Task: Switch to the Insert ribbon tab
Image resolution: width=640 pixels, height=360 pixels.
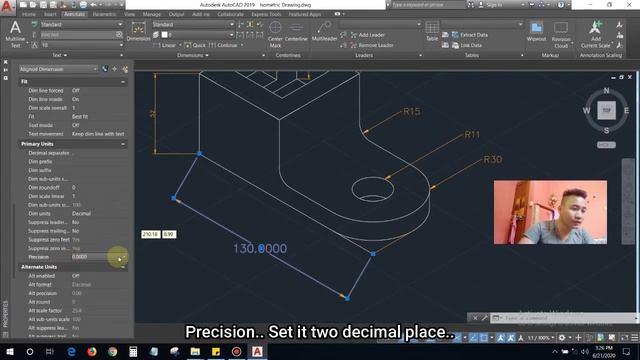Action: [50, 14]
